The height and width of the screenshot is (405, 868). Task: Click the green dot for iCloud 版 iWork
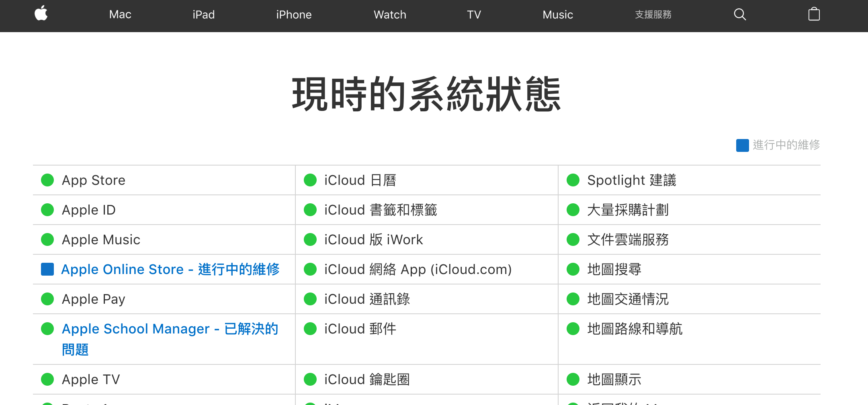(310, 239)
